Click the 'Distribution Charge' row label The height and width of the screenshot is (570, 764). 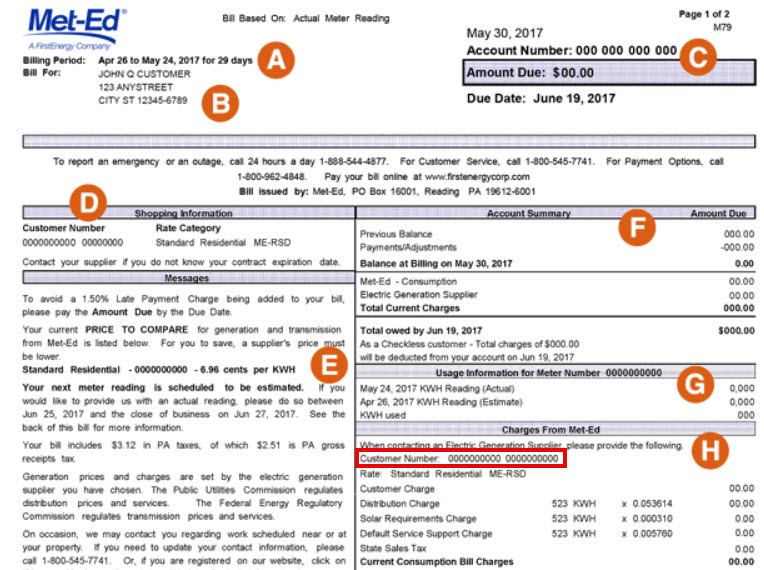pyautogui.click(x=400, y=504)
